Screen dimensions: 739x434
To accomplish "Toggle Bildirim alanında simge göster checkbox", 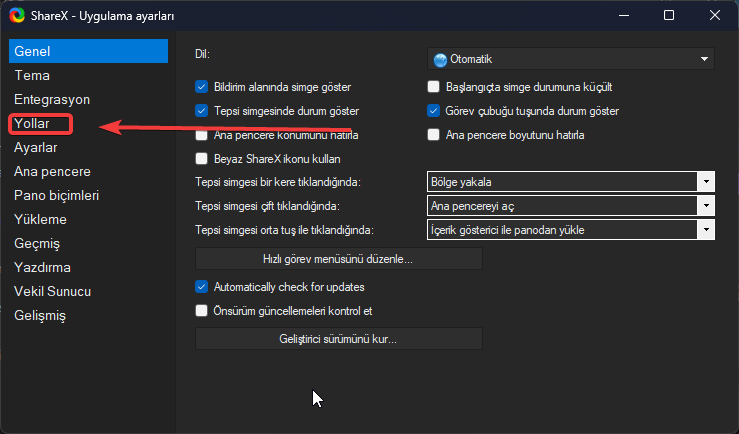I will pyautogui.click(x=201, y=87).
